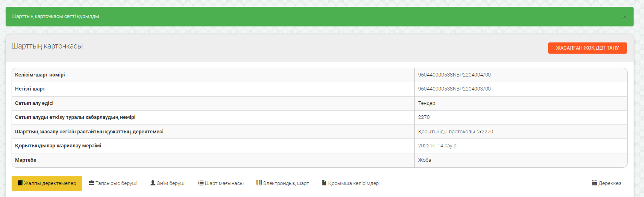Go to the Электрондық шарт tab

(x=286, y=183)
